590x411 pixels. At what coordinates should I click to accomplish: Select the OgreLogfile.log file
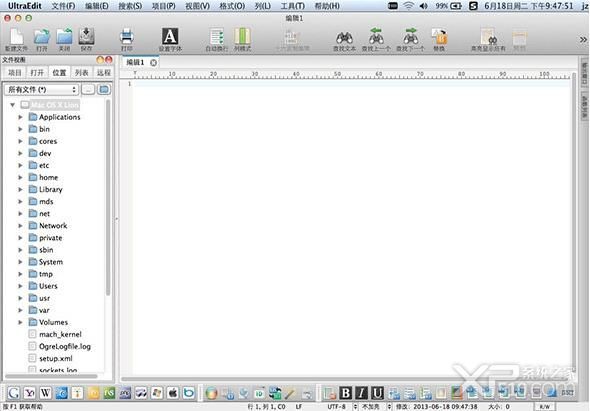[x=65, y=346]
